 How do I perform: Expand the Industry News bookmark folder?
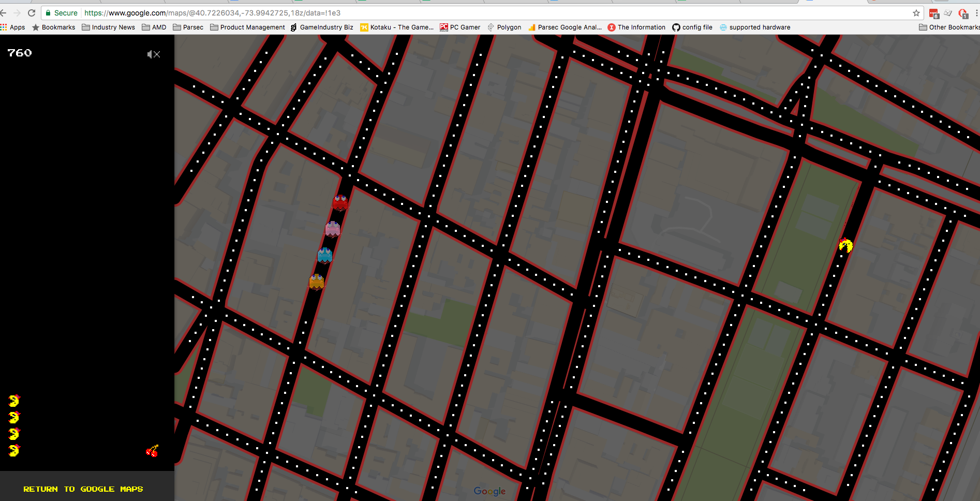coord(109,27)
